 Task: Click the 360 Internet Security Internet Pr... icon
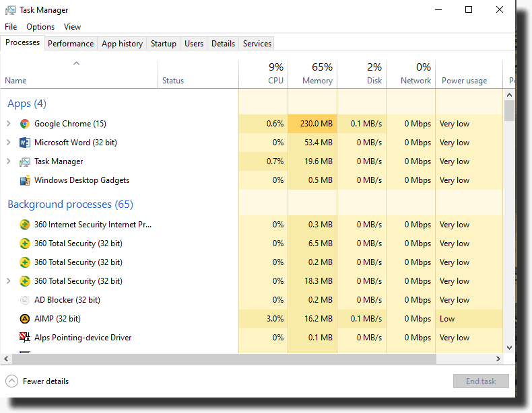point(24,225)
